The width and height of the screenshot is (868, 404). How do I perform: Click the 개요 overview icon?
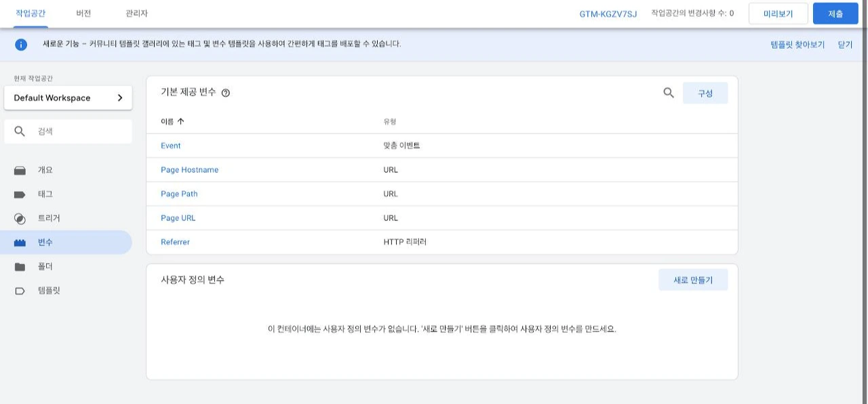click(20, 171)
